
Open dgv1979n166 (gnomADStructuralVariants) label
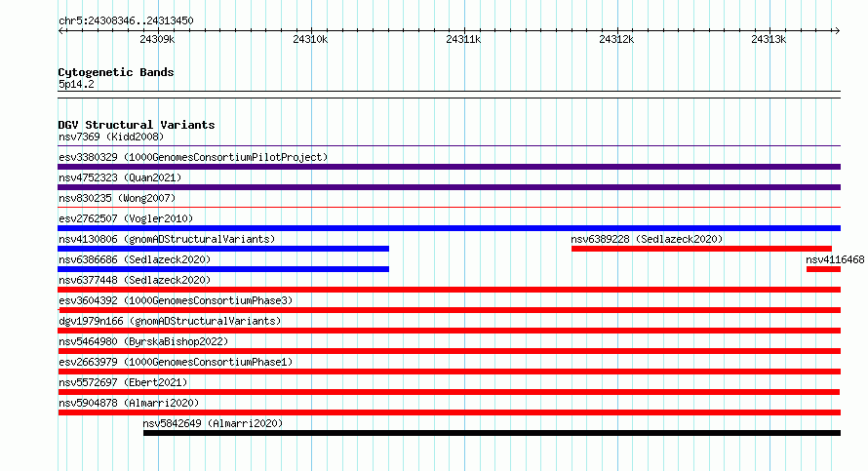(170, 322)
